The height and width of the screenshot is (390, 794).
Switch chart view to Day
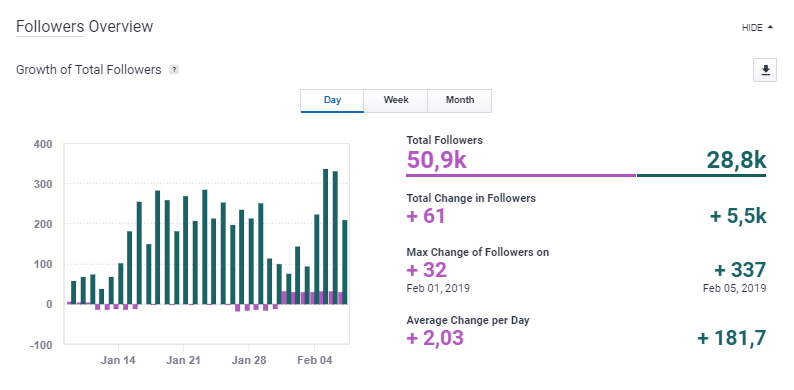click(x=332, y=100)
